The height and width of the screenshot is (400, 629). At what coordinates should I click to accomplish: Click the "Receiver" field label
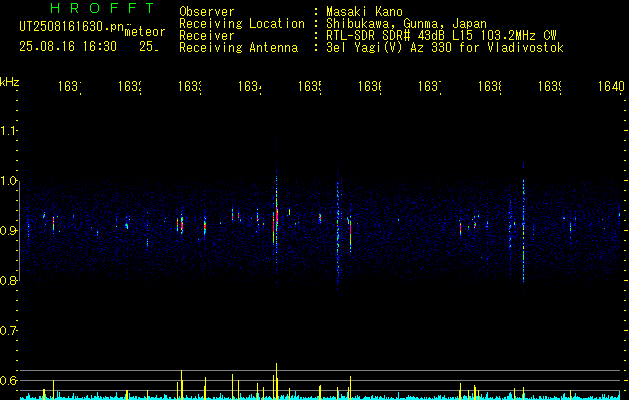(207, 36)
